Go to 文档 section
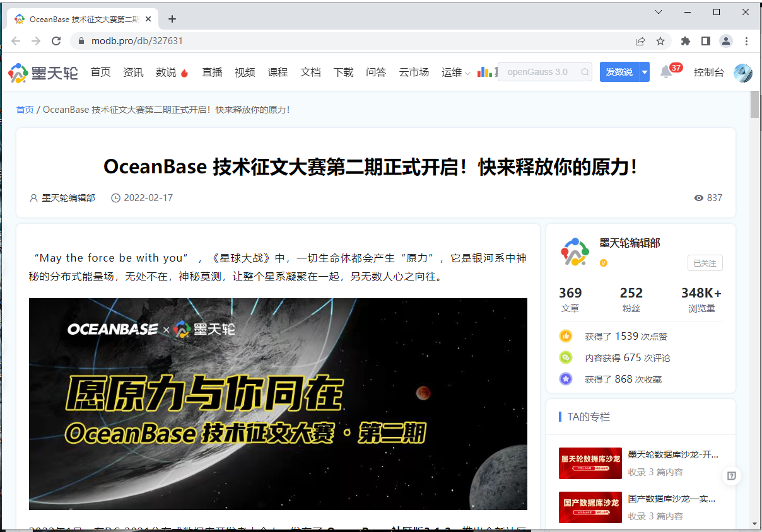 [310, 72]
